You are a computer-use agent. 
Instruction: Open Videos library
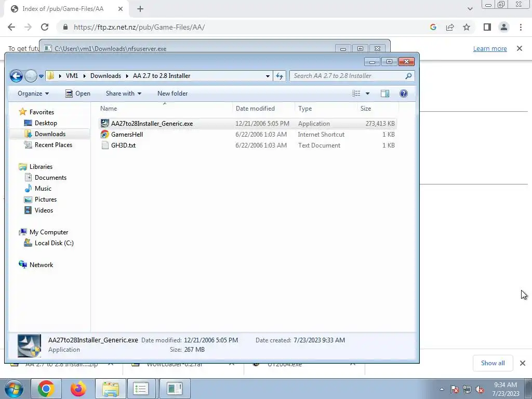44,210
